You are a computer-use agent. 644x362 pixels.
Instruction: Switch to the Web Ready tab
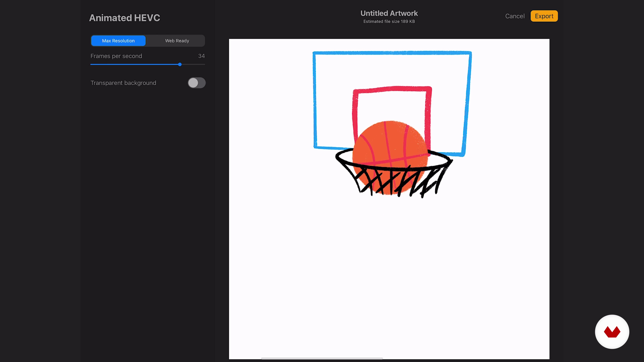[177, 41]
